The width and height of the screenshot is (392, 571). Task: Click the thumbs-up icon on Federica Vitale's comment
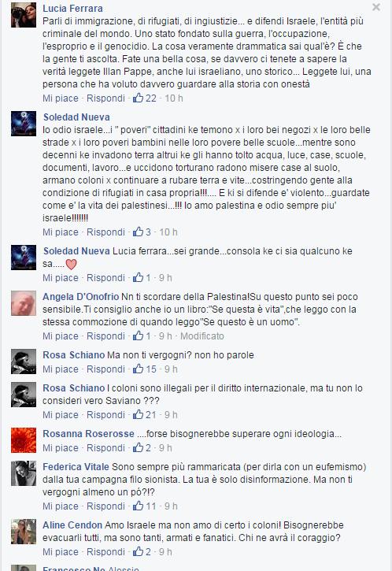tap(138, 506)
